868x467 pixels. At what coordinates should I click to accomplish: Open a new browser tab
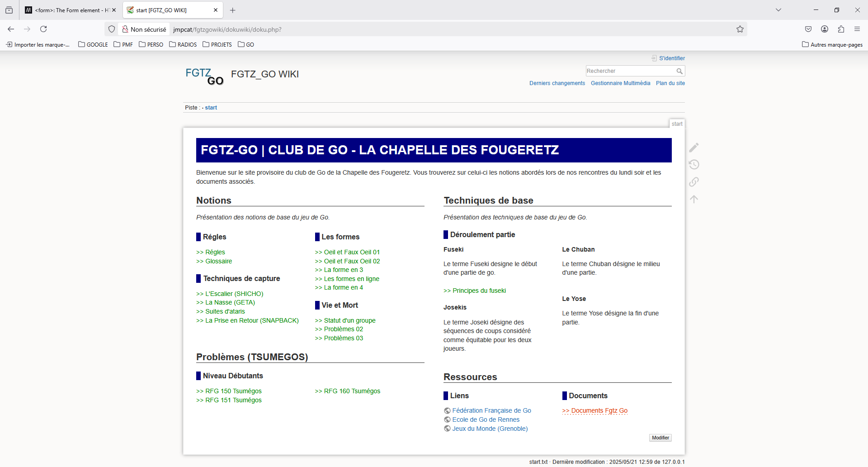coord(233,10)
